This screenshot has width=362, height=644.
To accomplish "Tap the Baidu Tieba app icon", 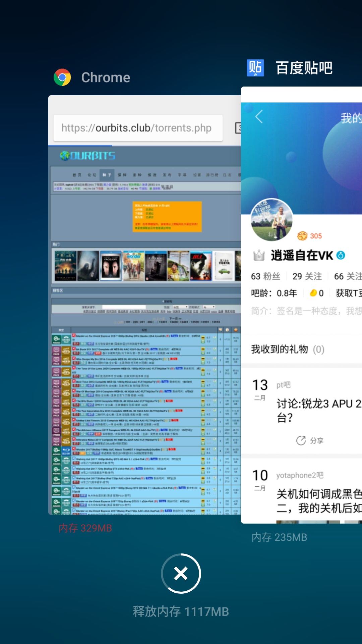I will 255,68.
